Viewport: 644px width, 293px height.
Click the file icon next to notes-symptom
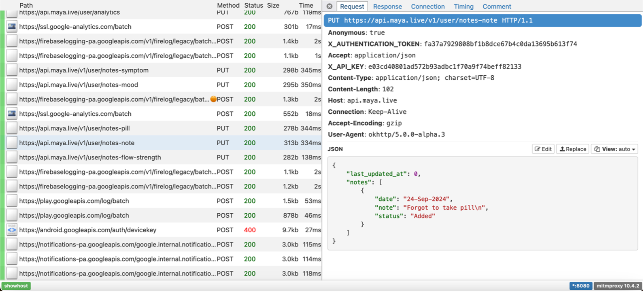pyautogui.click(x=12, y=70)
